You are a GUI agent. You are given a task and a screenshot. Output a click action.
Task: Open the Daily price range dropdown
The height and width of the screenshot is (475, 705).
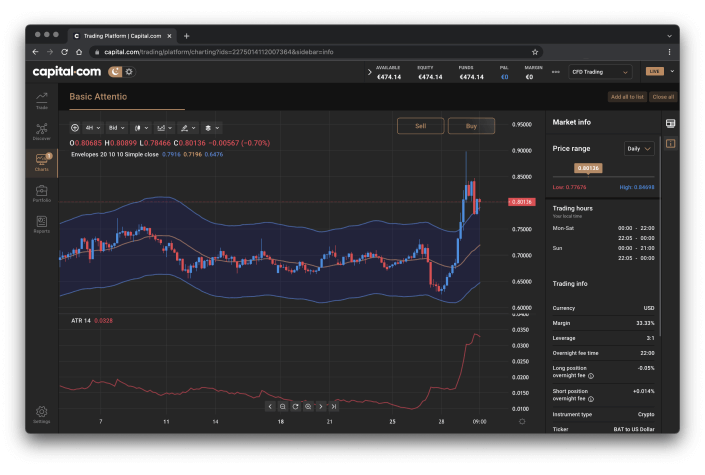(638, 149)
